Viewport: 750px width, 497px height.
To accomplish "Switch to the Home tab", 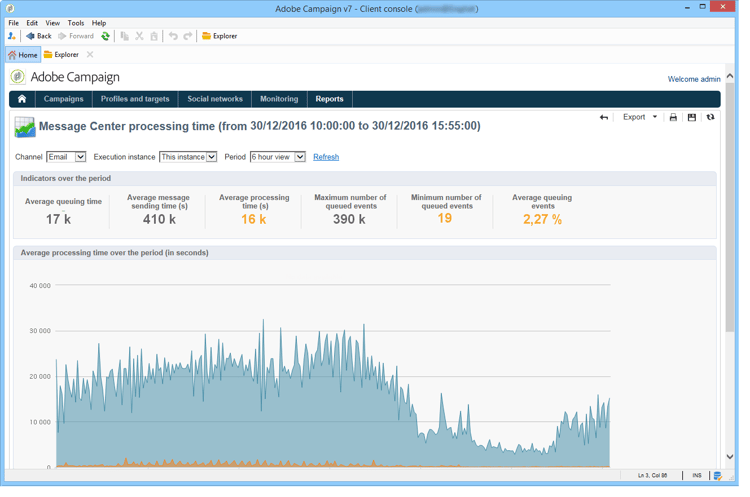I will (23, 55).
